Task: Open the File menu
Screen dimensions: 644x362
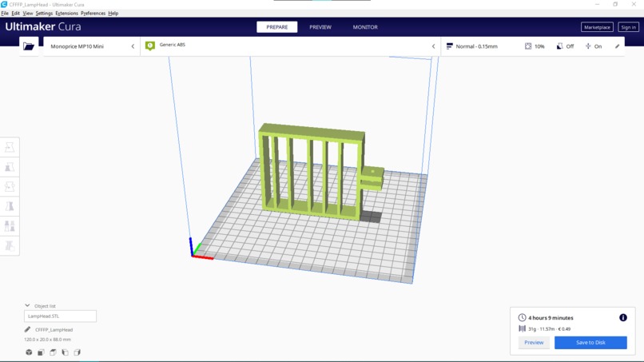Action: pyautogui.click(x=5, y=13)
